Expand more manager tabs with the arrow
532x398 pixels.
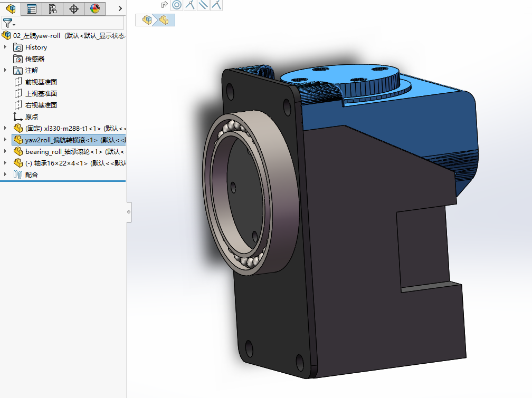pyautogui.click(x=120, y=8)
